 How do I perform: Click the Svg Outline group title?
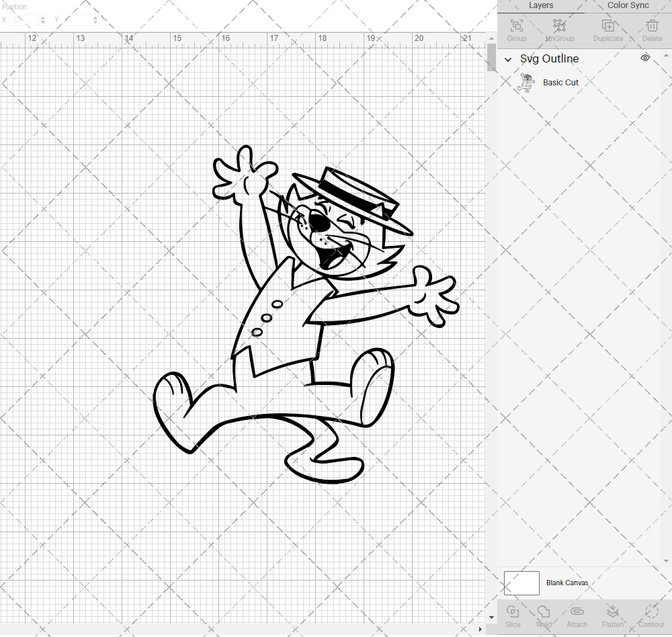(550, 58)
